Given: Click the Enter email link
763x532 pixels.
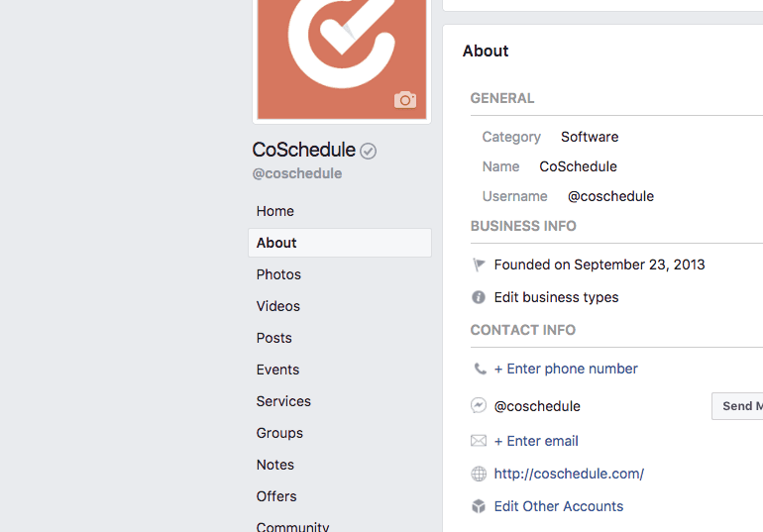Looking at the screenshot, I should click(536, 441).
